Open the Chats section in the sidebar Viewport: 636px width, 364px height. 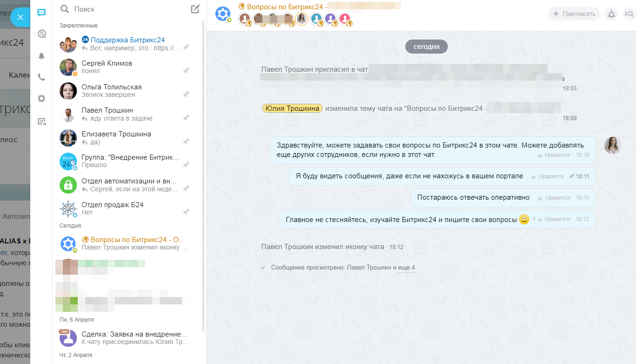tap(41, 13)
